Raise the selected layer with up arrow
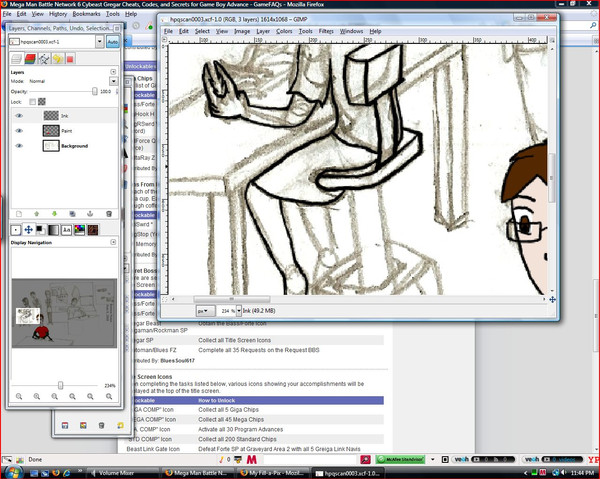 pos(36,213)
